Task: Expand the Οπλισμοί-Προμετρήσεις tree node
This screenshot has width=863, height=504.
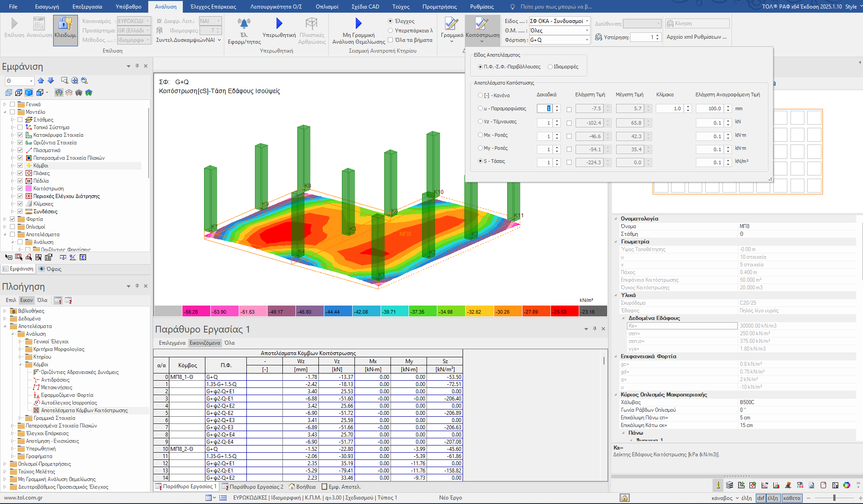Action: click(x=5, y=464)
